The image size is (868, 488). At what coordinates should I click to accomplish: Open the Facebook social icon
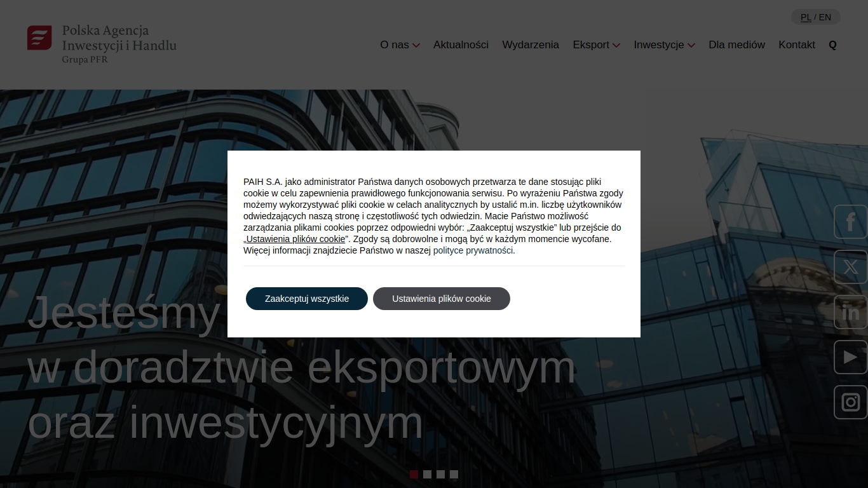(x=851, y=222)
